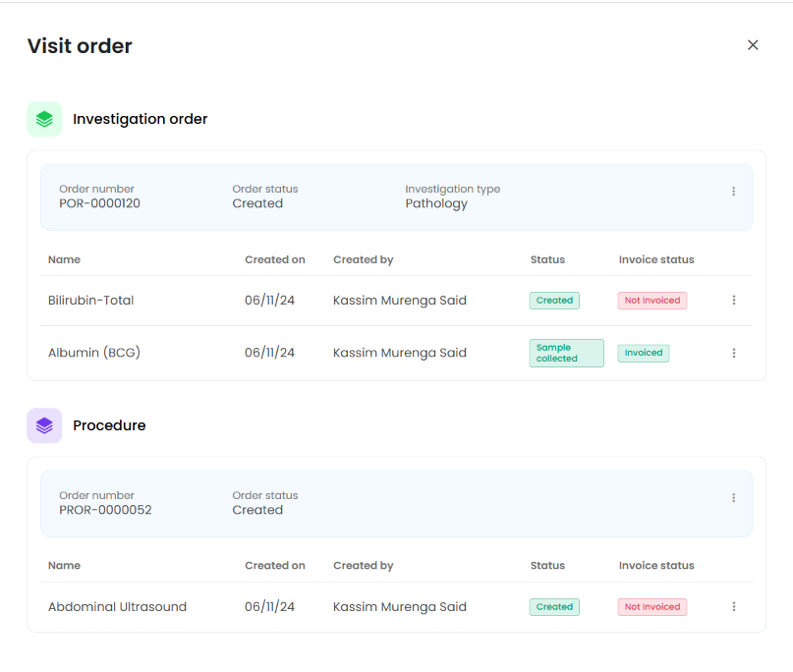Screen dimensions: 793x672
Task: Open the Albumin (BCG) row actions menu
Action: 733,353
